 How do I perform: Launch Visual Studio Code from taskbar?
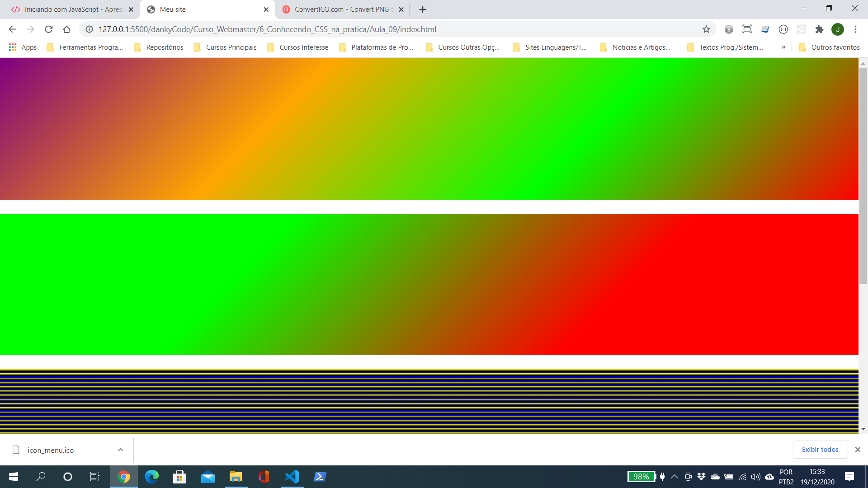(292, 477)
